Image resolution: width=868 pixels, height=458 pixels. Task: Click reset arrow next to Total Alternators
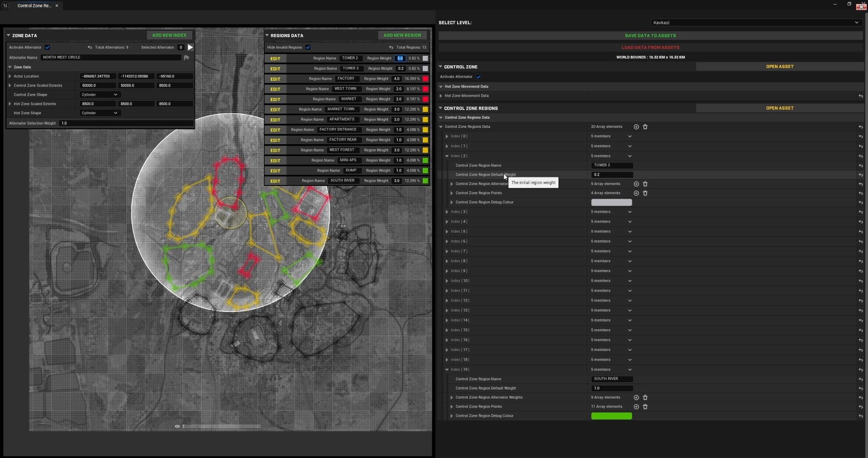[x=90, y=48]
